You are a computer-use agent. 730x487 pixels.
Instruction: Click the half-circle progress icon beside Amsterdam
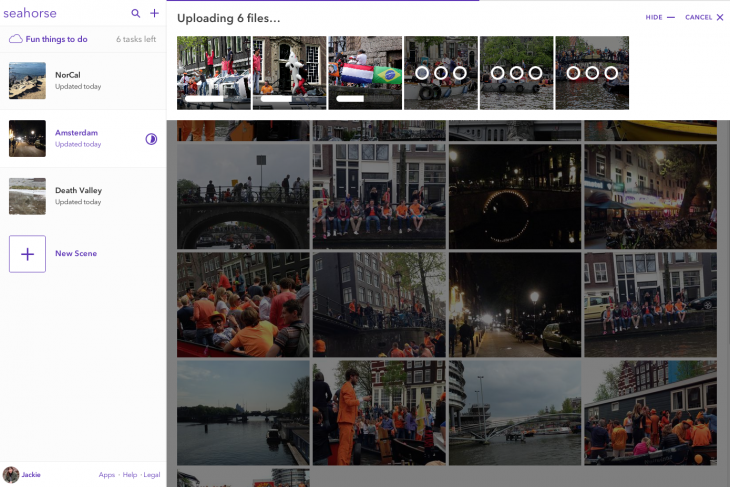(151, 139)
